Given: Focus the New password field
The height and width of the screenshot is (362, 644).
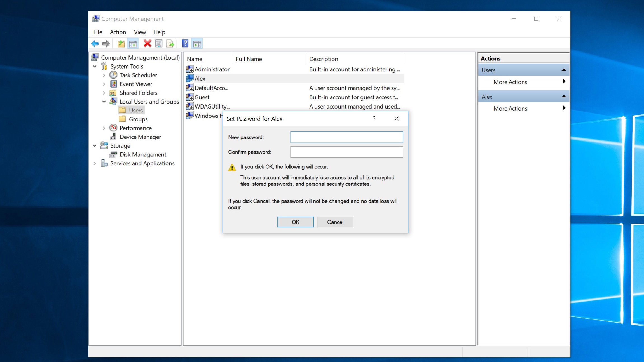Looking at the screenshot, I should point(346,137).
